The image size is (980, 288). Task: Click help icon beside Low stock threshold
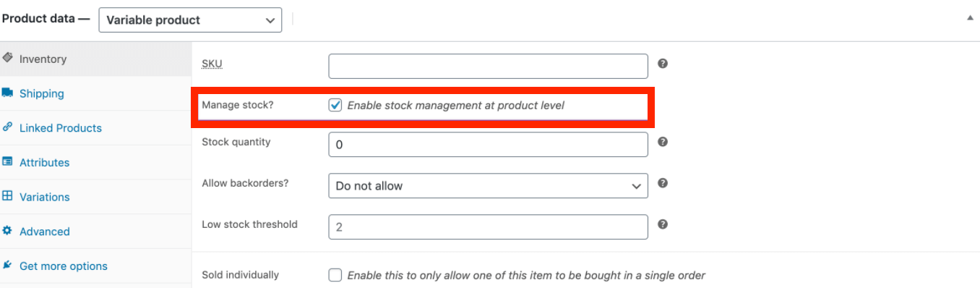(663, 224)
